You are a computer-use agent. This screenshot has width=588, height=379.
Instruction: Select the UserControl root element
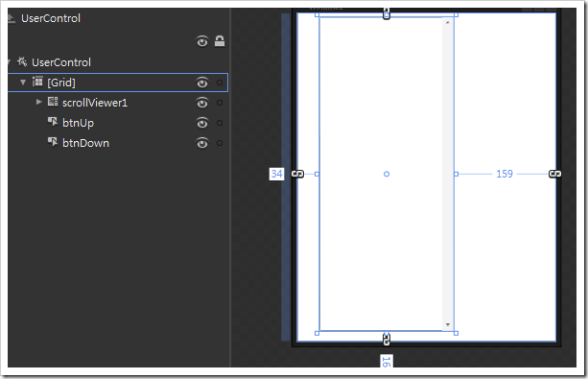pyautogui.click(x=61, y=62)
